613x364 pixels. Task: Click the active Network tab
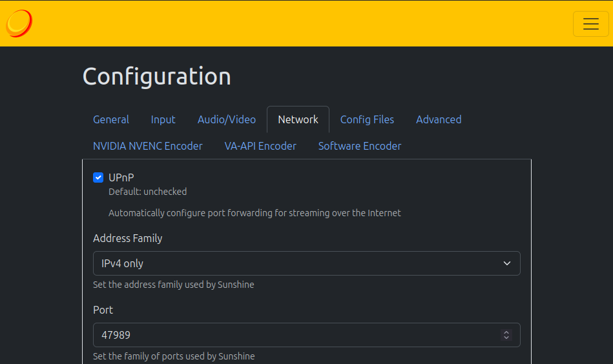pyautogui.click(x=298, y=119)
